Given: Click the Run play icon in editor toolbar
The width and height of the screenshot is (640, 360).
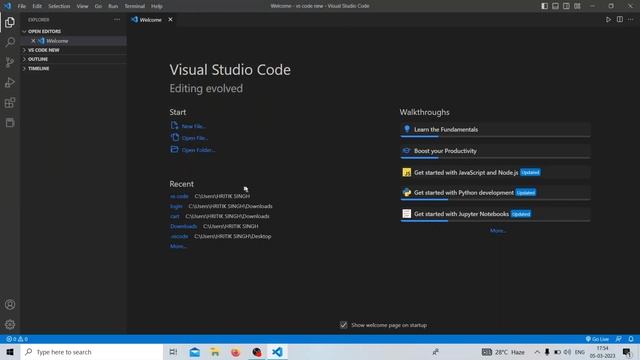Looking at the screenshot, I should (608, 20).
